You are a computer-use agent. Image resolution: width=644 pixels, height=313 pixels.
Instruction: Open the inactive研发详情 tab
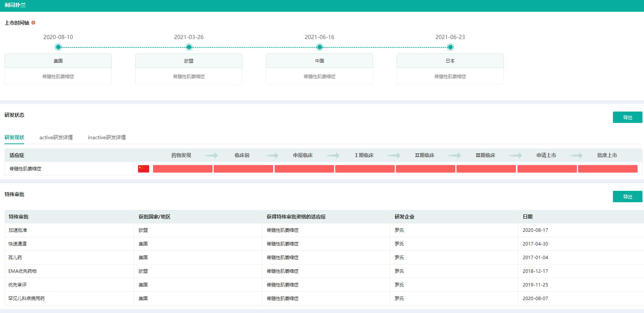[x=107, y=137]
